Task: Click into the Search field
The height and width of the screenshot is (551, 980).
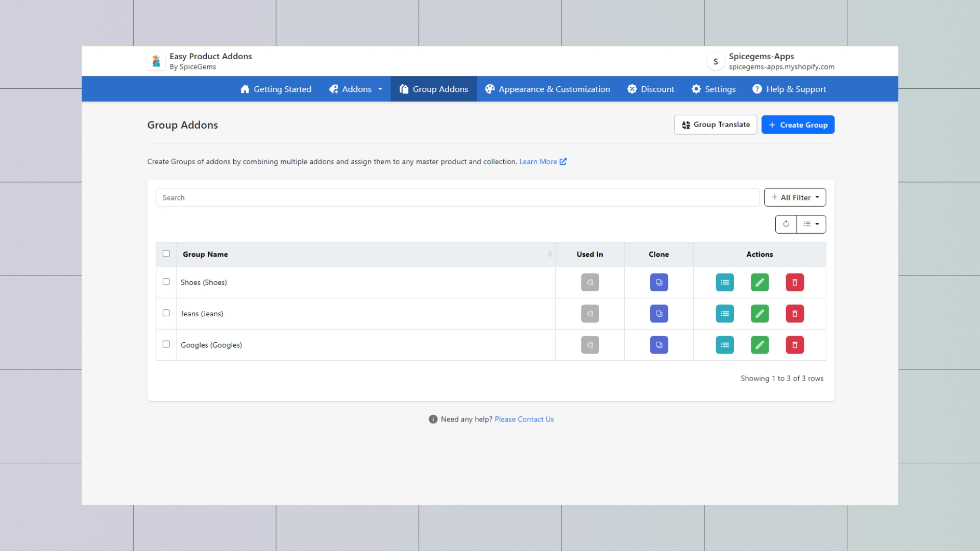Action: [x=457, y=197]
